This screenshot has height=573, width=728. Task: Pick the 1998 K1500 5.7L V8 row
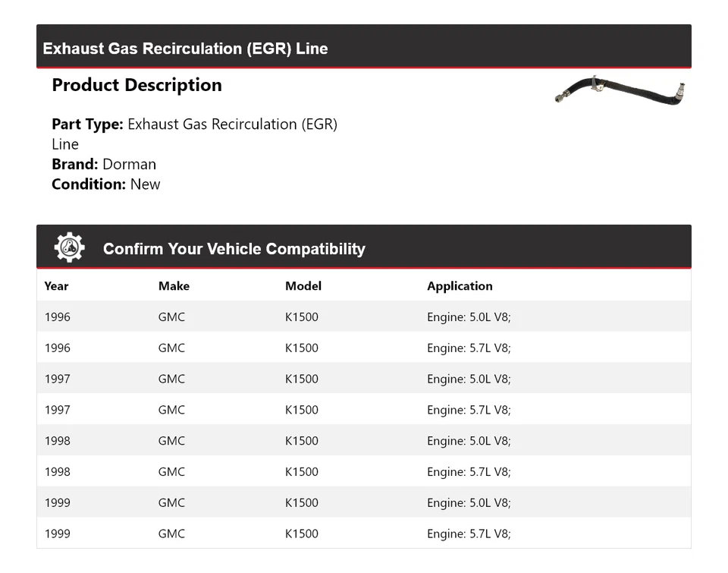364,472
